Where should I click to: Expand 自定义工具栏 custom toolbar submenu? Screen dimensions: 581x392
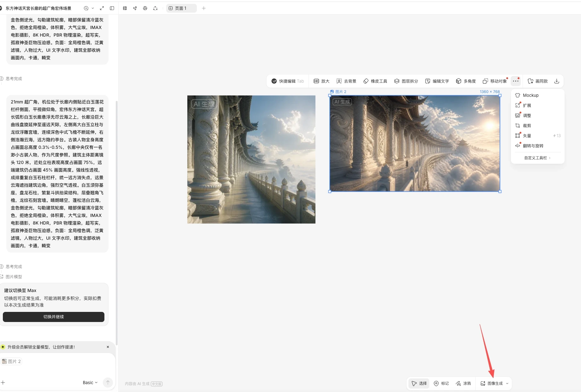click(537, 158)
